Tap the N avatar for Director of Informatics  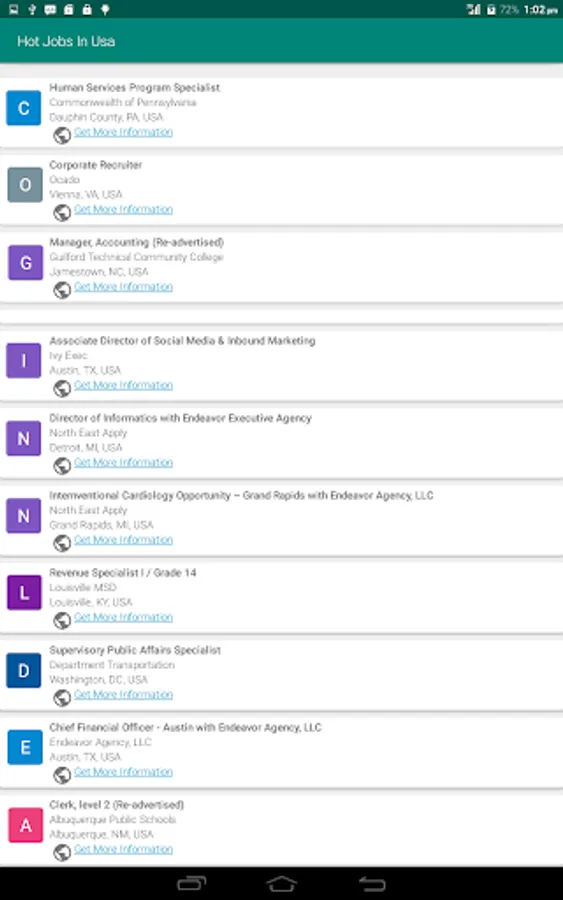pyautogui.click(x=24, y=439)
